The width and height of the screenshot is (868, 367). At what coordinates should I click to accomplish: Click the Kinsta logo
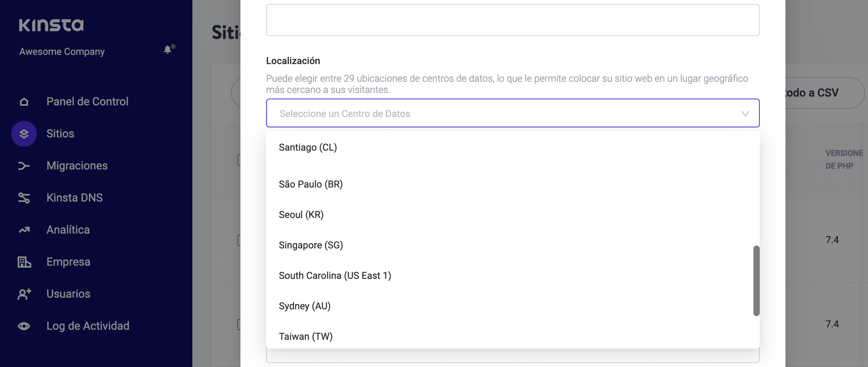point(51,25)
